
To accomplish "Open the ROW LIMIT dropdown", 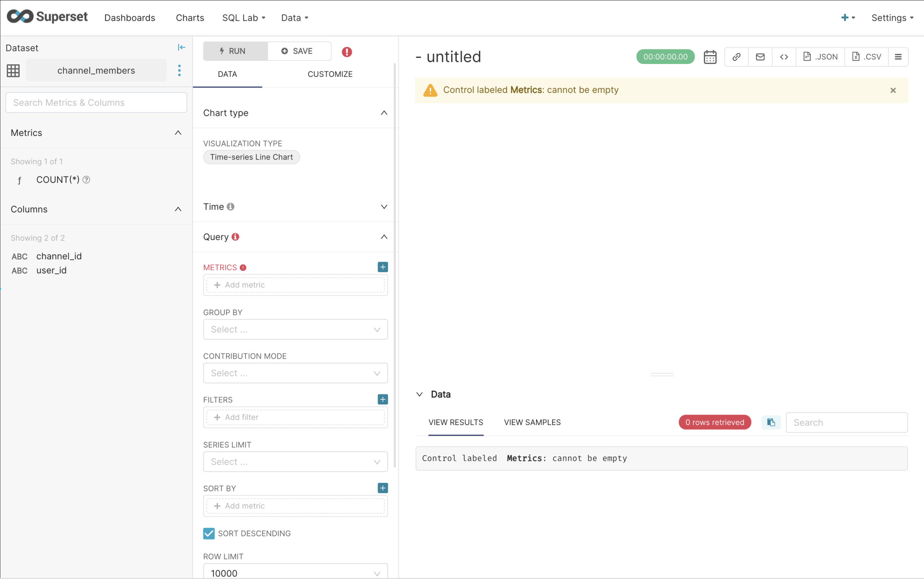I will pyautogui.click(x=295, y=572).
